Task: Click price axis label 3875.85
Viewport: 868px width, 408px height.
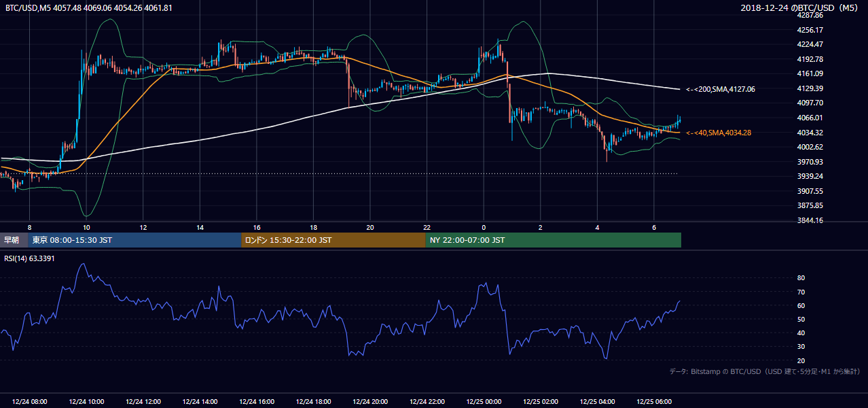Action: click(810, 205)
